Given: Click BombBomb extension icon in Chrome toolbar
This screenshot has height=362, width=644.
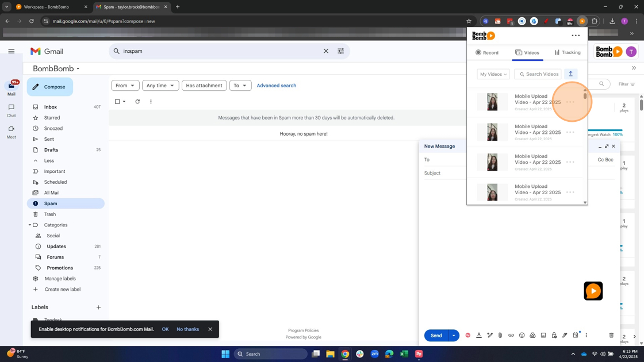Looking at the screenshot, I should [x=582, y=21].
